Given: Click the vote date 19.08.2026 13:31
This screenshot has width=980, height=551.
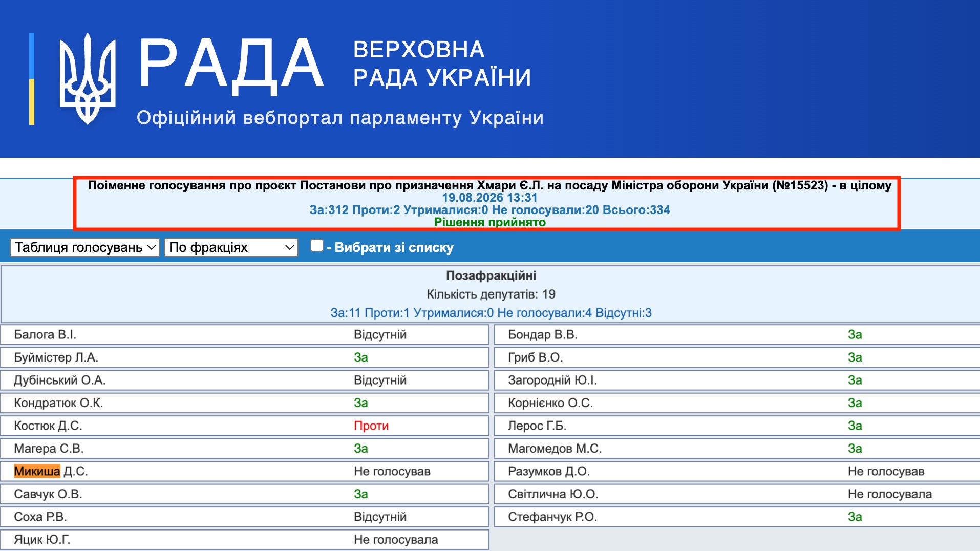Looking at the screenshot, I should [490, 198].
